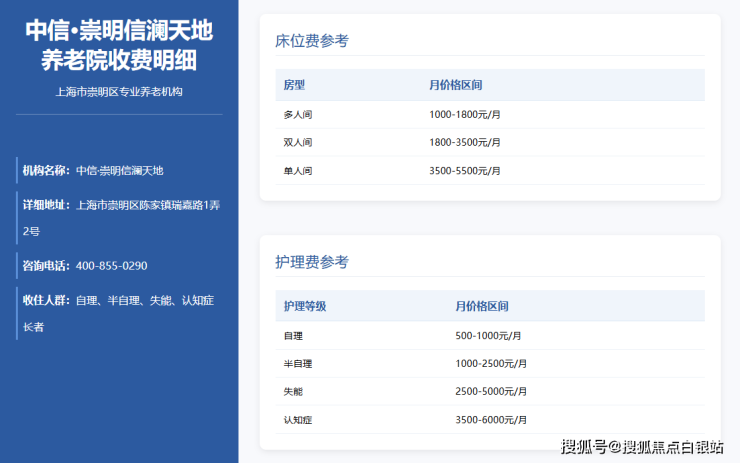
Task: Select the 自理 row label
Action: (x=293, y=336)
